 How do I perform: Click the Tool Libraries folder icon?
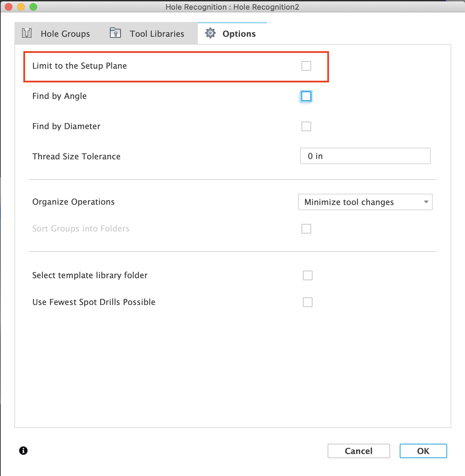pyautogui.click(x=115, y=33)
